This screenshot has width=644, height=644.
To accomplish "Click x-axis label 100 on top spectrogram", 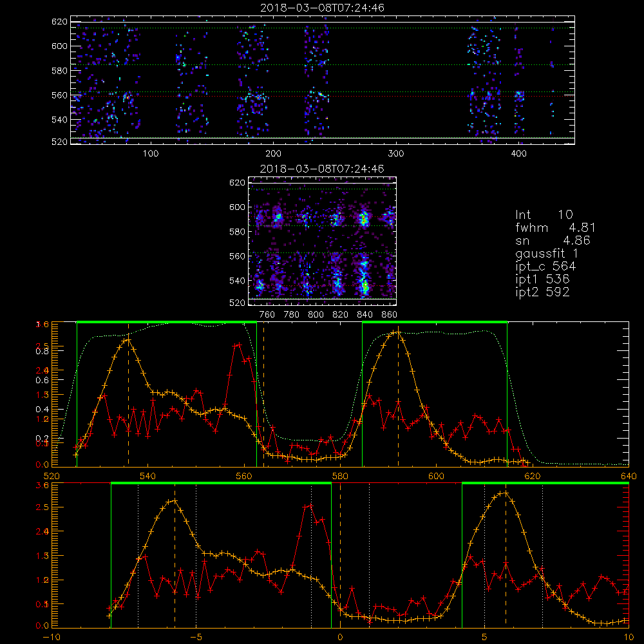I will click(151, 154).
